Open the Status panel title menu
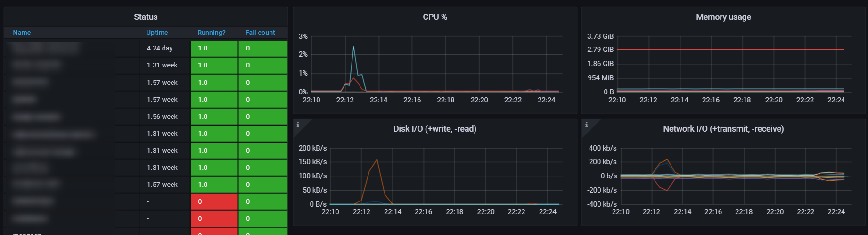Image resolution: width=868 pixels, height=235 pixels. click(146, 17)
